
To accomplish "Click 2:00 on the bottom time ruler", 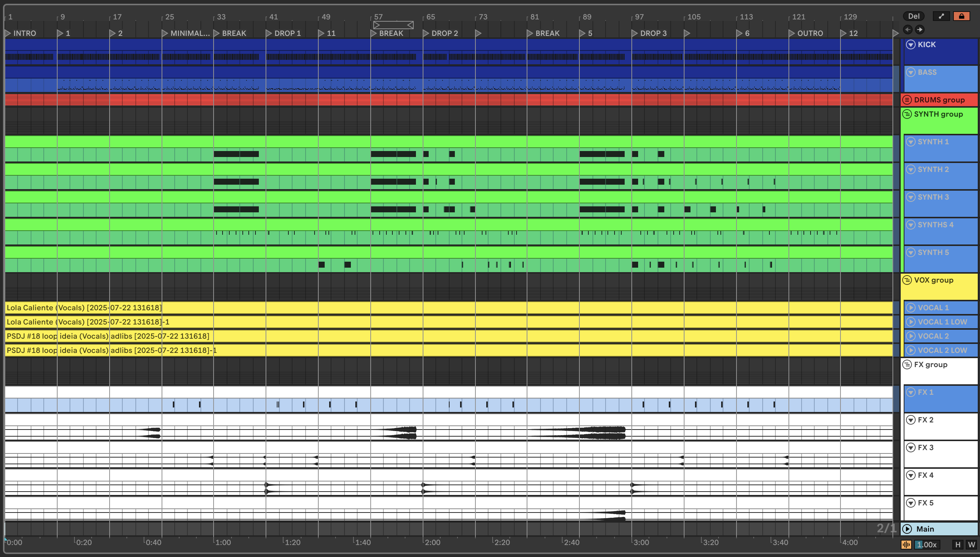I will 432,542.
